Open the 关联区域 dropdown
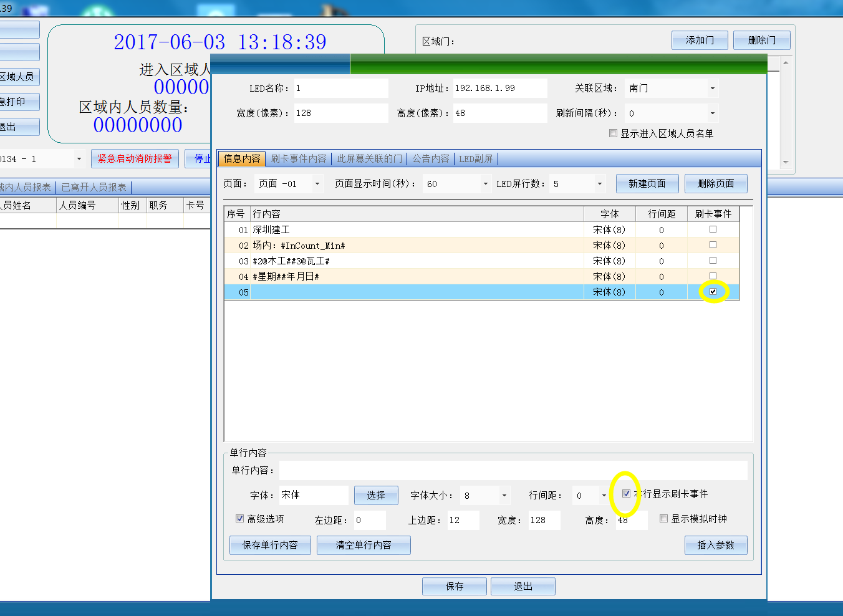 [712, 89]
